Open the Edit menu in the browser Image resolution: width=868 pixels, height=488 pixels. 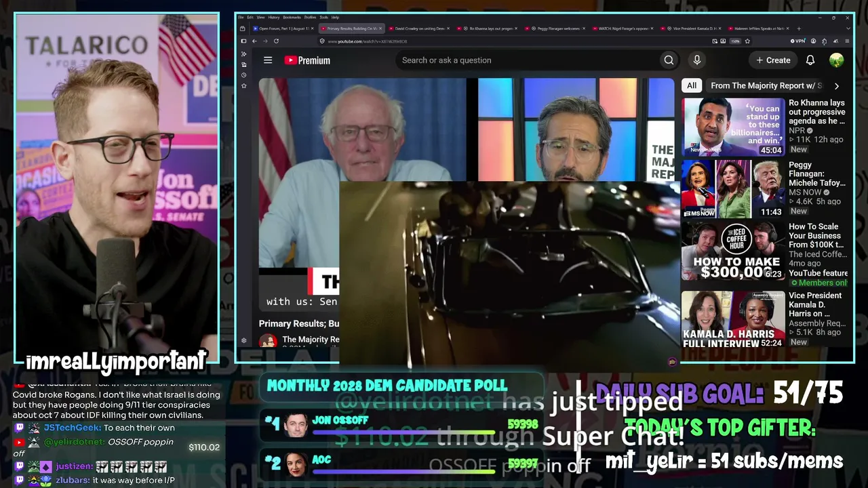coord(250,17)
